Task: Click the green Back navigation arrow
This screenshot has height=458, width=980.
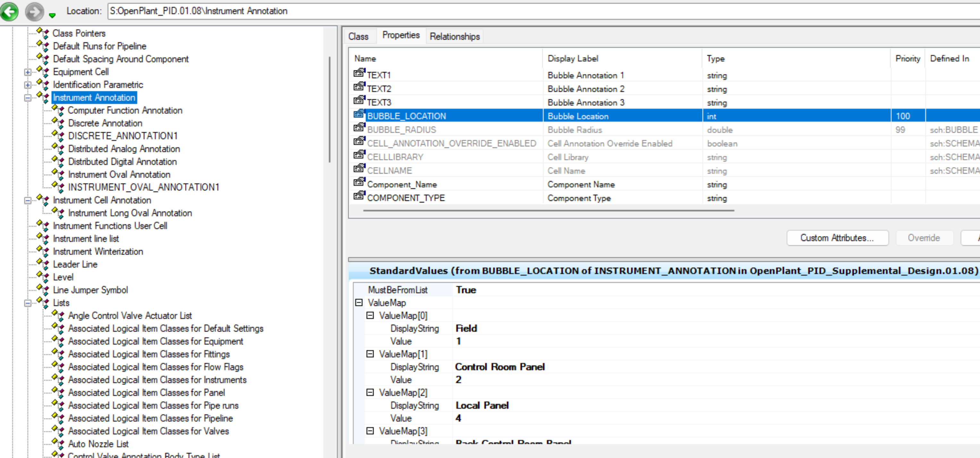Action: (9, 12)
